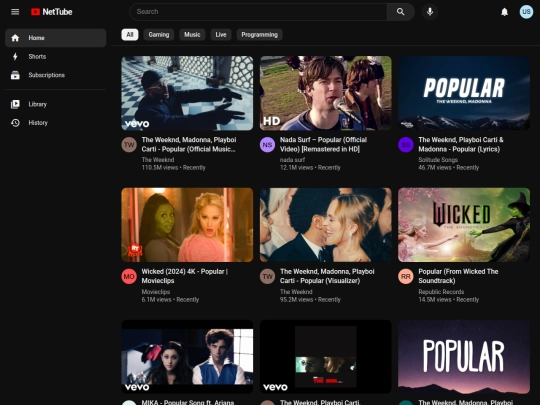This screenshot has width=540, height=405.
Task: Open title 'Wicked (2024) 4K - Popular | Movieclips'
Action: click(x=185, y=276)
